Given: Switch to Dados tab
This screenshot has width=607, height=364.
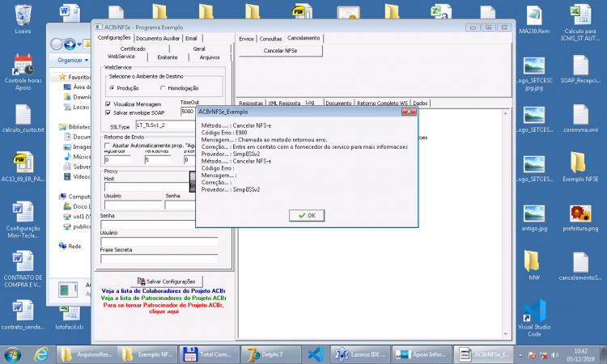Looking at the screenshot, I should click(x=420, y=103).
